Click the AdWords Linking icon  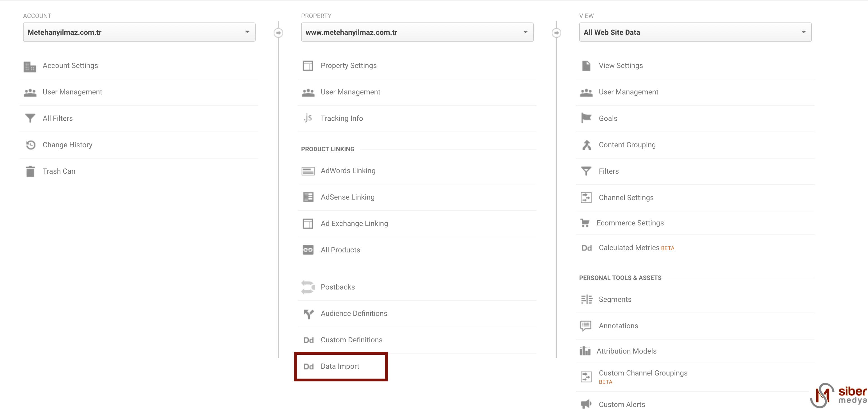(308, 171)
